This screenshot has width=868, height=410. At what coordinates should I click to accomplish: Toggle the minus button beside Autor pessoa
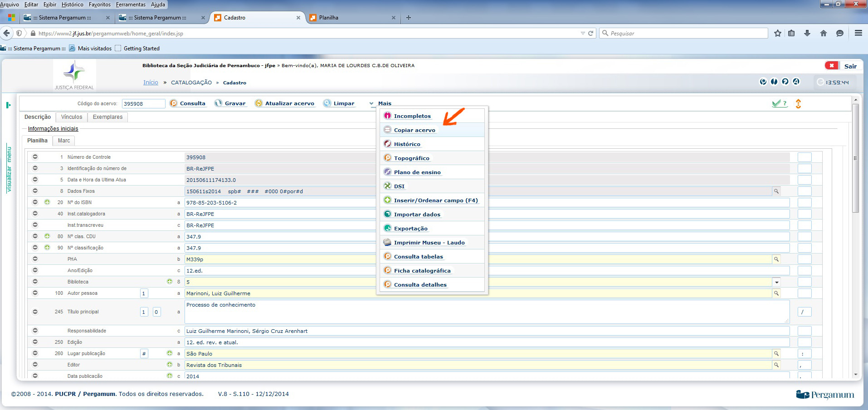point(35,293)
